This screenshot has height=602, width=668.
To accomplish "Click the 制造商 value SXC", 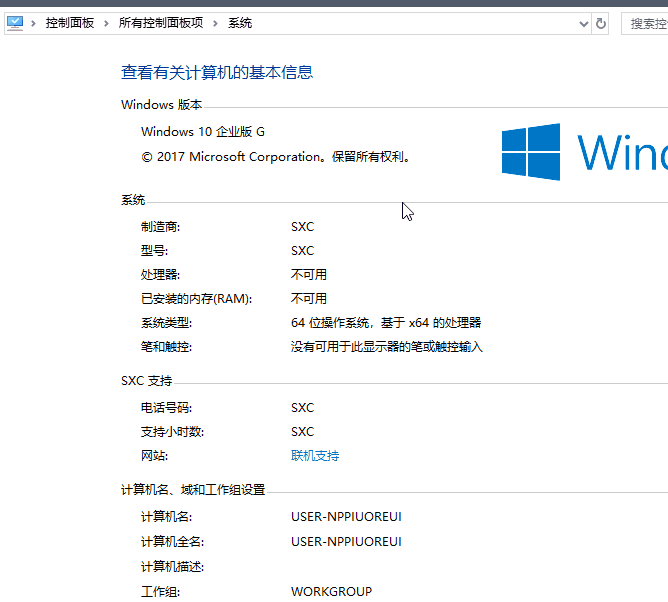I will pyautogui.click(x=302, y=227).
